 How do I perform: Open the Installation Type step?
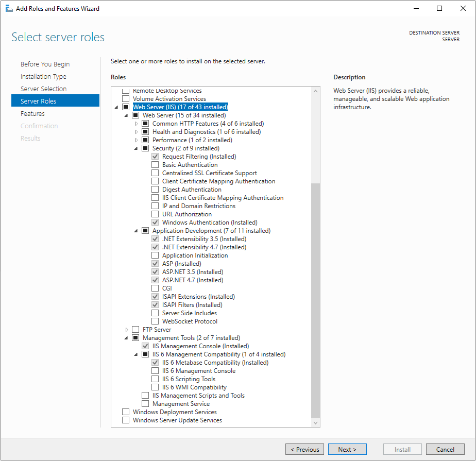click(x=43, y=76)
